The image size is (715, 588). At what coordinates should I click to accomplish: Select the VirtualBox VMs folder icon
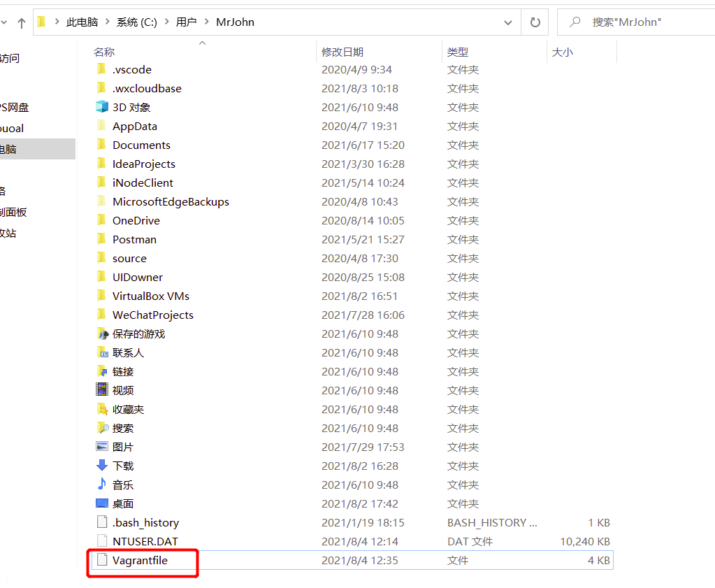[101, 296]
